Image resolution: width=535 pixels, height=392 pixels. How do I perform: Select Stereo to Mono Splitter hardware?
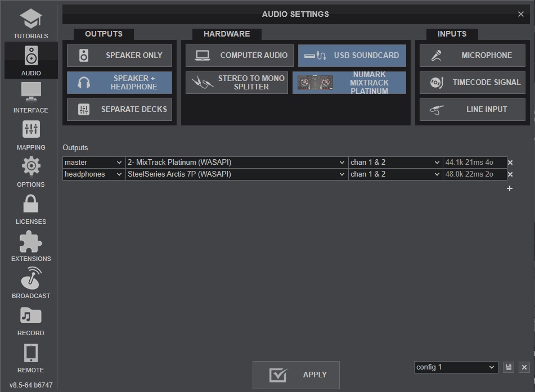tap(237, 83)
